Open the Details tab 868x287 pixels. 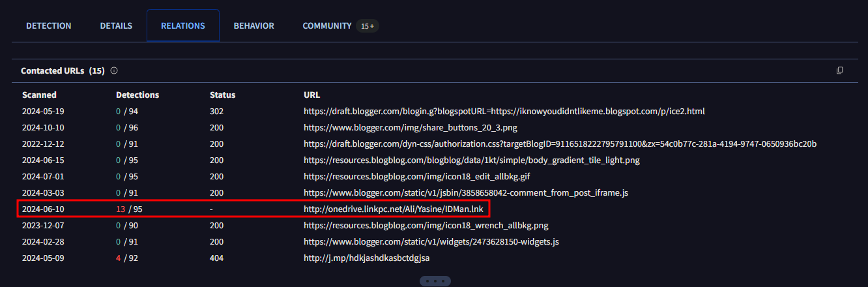pos(116,26)
